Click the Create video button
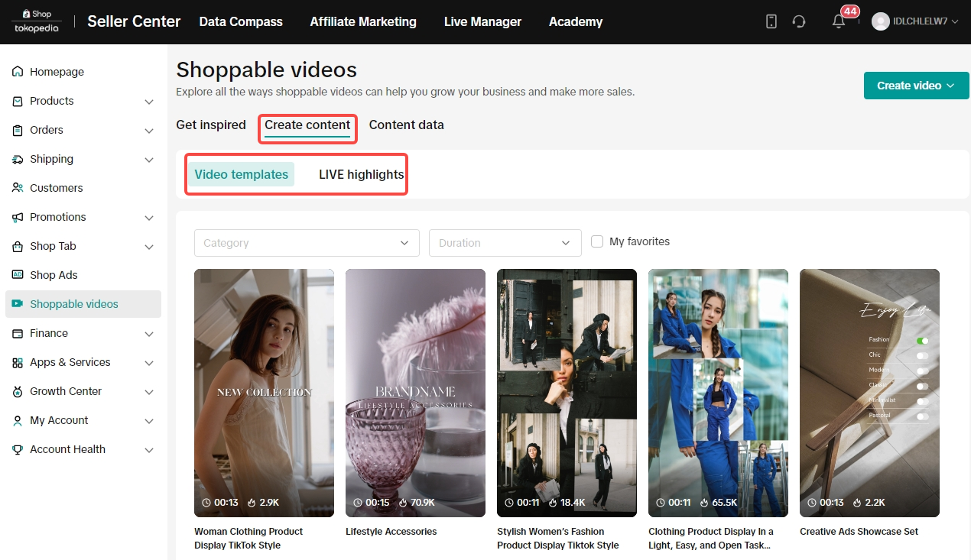 coord(915,86)
